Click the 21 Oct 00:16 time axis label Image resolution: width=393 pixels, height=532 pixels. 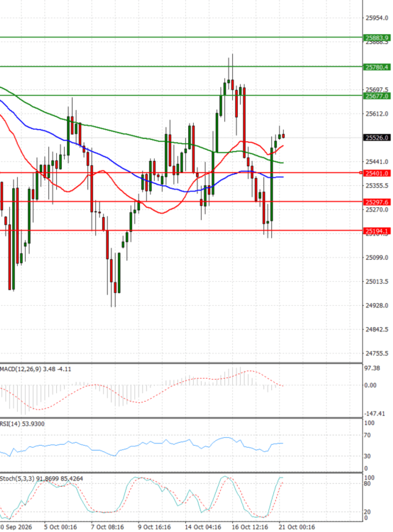[297, 527]
